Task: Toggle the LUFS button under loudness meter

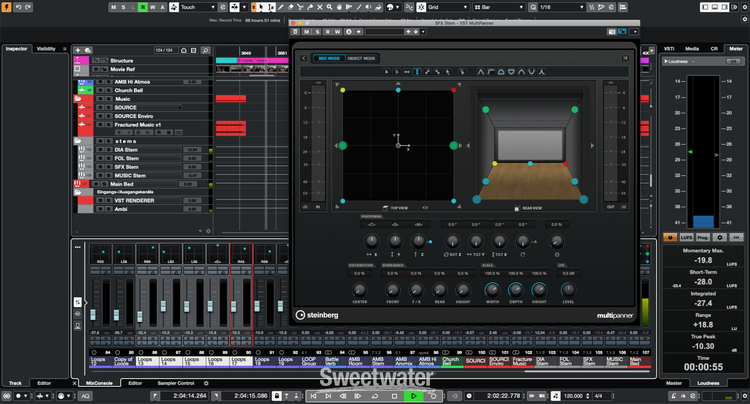Action: click(686, 237)
